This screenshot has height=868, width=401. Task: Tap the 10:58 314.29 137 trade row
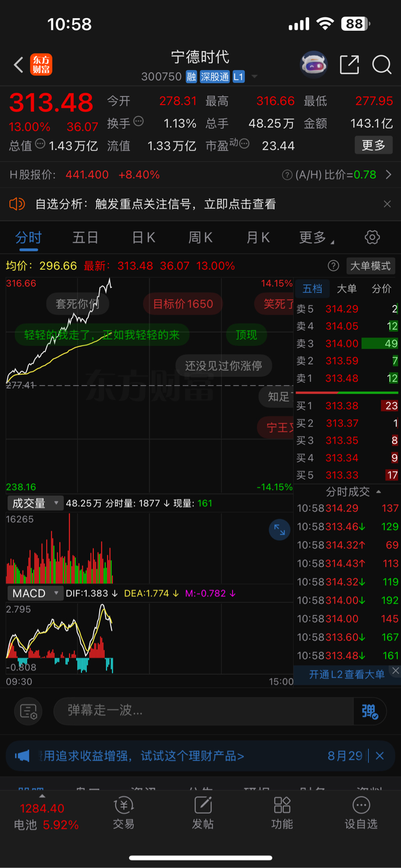tap(347, 508)
